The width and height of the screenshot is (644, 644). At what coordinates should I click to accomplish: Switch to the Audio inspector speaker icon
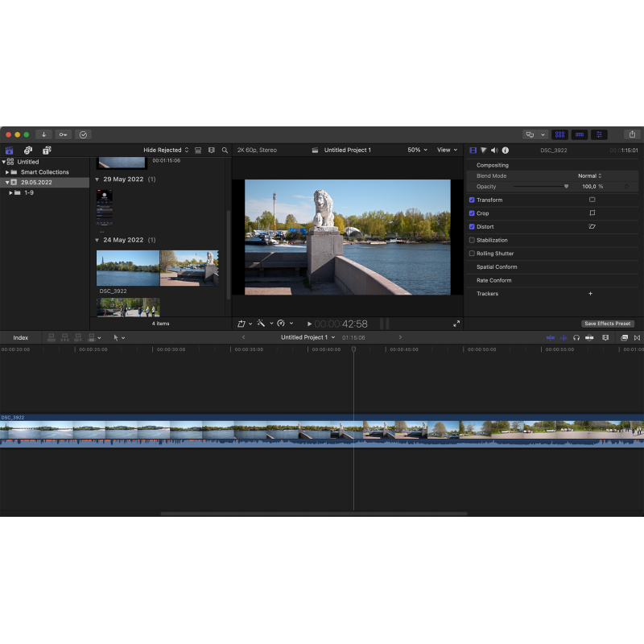494,151
